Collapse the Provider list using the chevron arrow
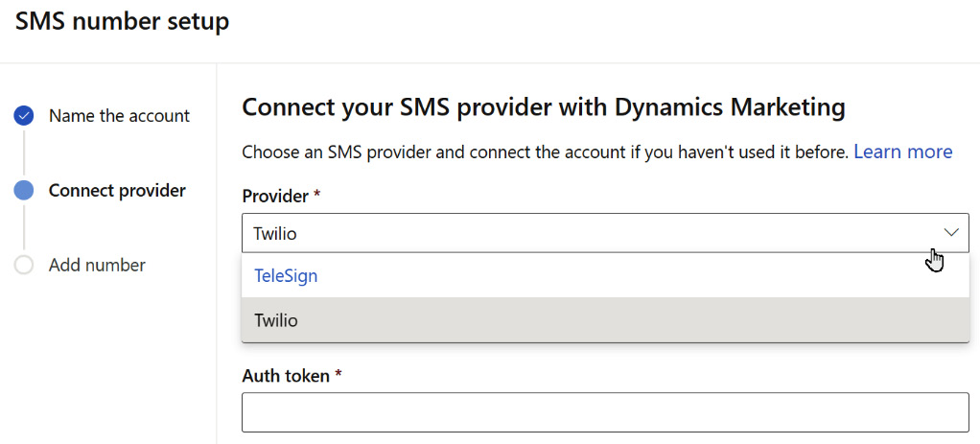This screenshot has width=980, height=444. pyautogui.click(x=951, y=233)
